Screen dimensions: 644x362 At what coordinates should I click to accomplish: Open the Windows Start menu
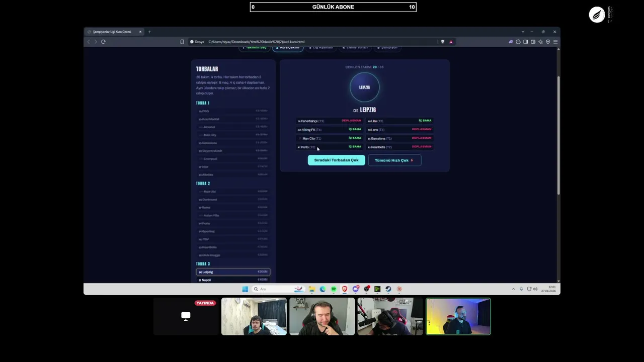245,289
